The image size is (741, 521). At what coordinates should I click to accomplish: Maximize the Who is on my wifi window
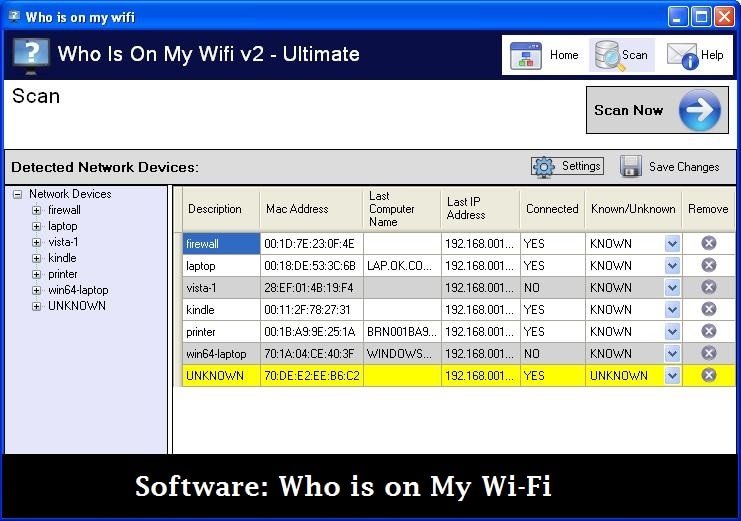(x=701, y=17)
